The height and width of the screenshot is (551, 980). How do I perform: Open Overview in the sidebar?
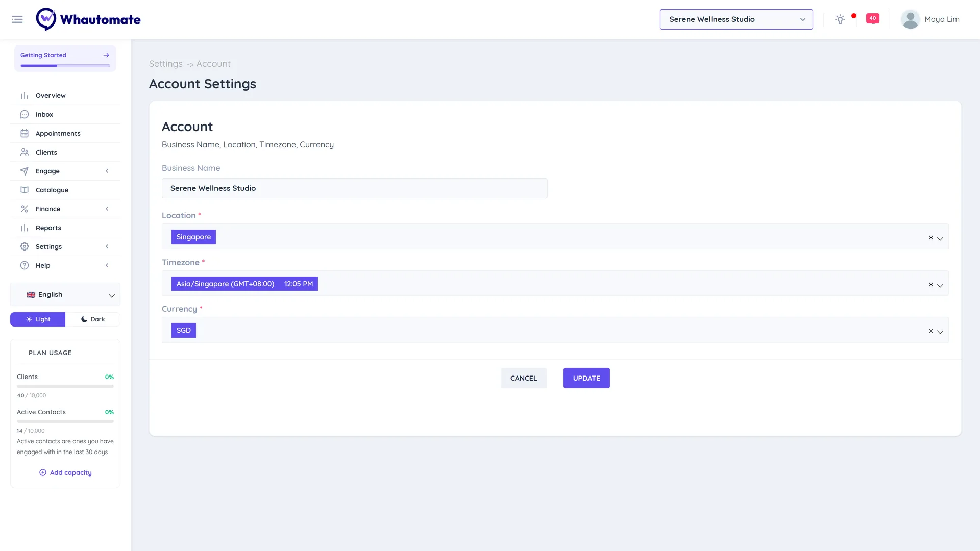(65, 95)
